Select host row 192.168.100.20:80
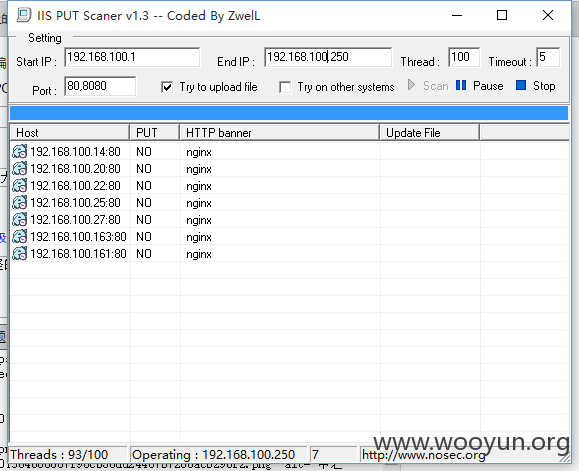This screenshot has width=579, height=471. (290, 168)
